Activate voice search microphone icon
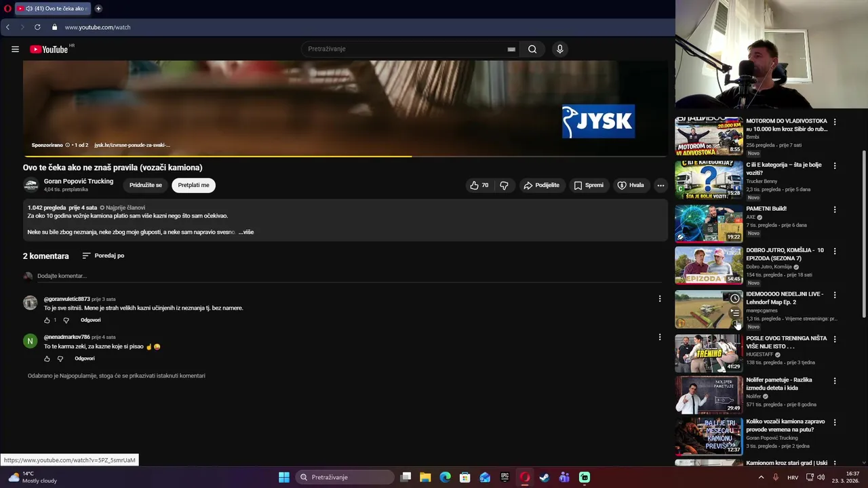 pos(559,49)
